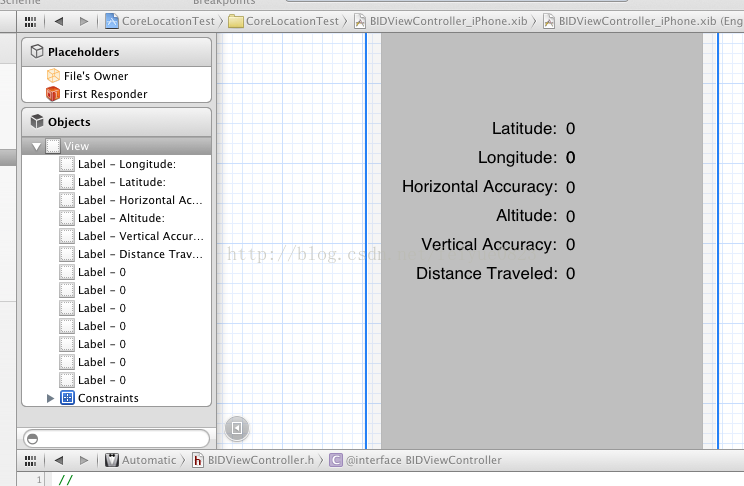Click the File's Owner cube icon
The image size is (744, 486).
pyautogui.click(x=53, y=76)
